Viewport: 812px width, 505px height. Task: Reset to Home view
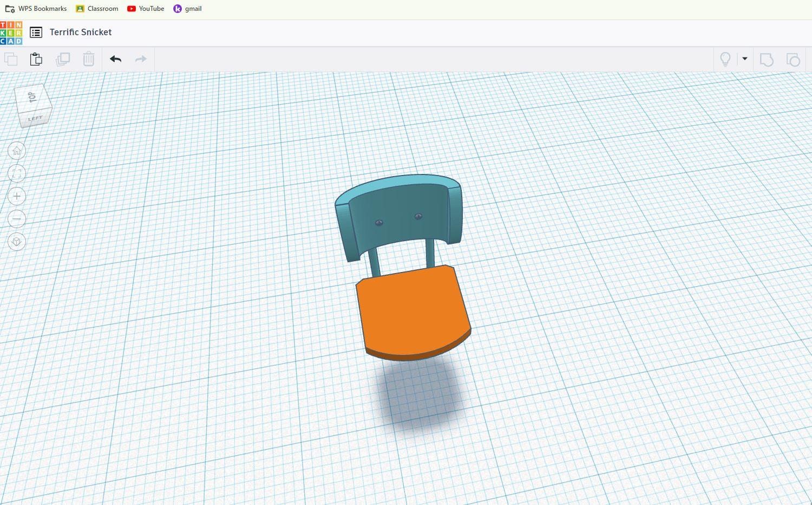click(17, 151)
